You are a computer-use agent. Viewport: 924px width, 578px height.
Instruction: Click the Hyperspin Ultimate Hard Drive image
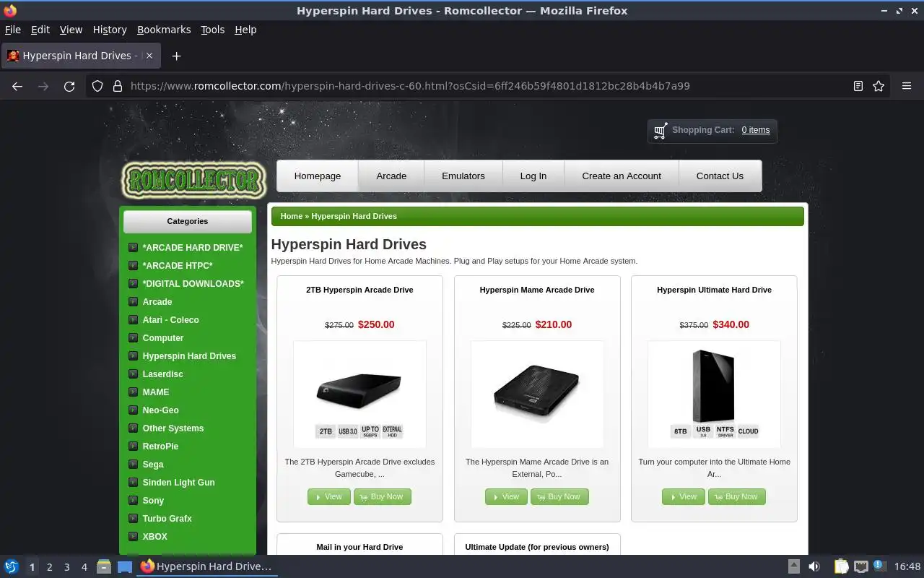coord(714,394)
